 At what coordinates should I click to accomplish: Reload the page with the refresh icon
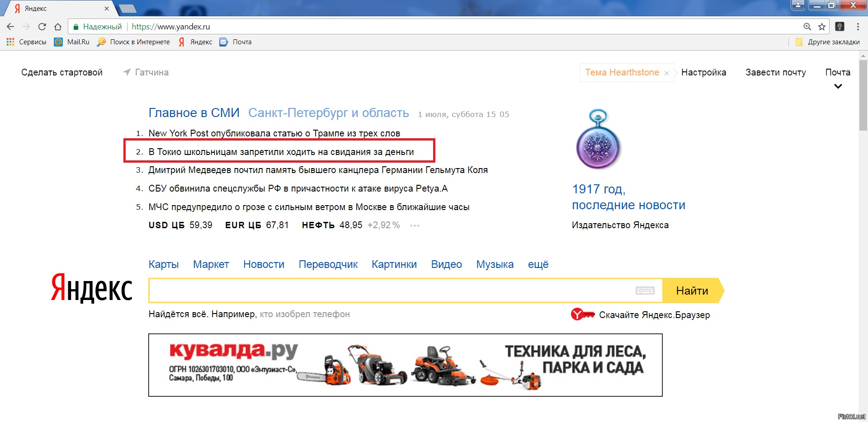point(42,27)
